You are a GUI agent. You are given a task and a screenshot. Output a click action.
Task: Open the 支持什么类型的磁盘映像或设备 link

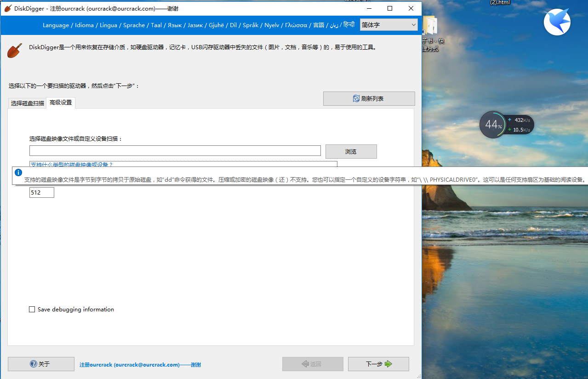point(72,164)
